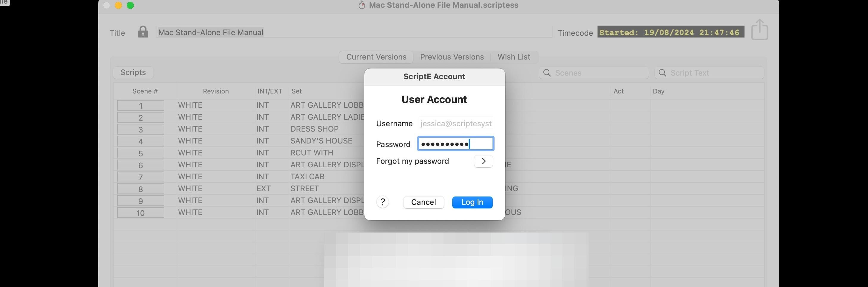Viewport: 868px width, 287px height.
Task: Select scene number 6 button
Action: (x=140, y=165)
